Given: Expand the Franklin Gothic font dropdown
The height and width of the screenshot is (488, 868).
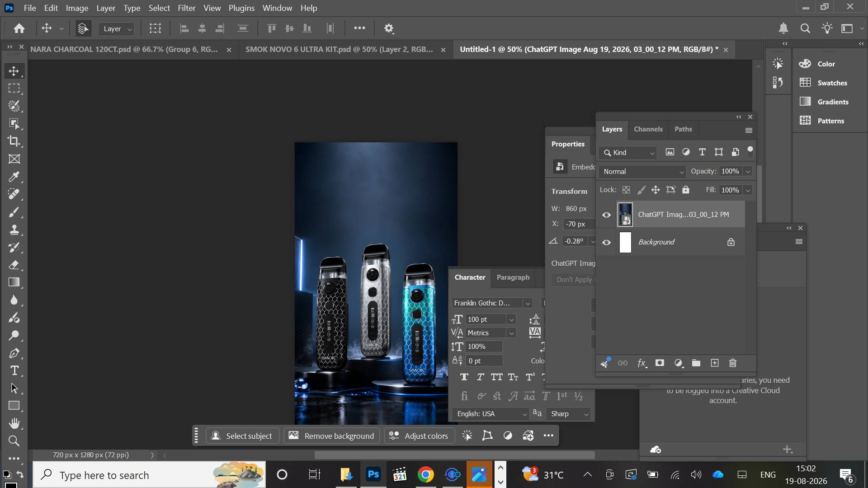Looking at the screenshot, I should click(x=492, y=303).
